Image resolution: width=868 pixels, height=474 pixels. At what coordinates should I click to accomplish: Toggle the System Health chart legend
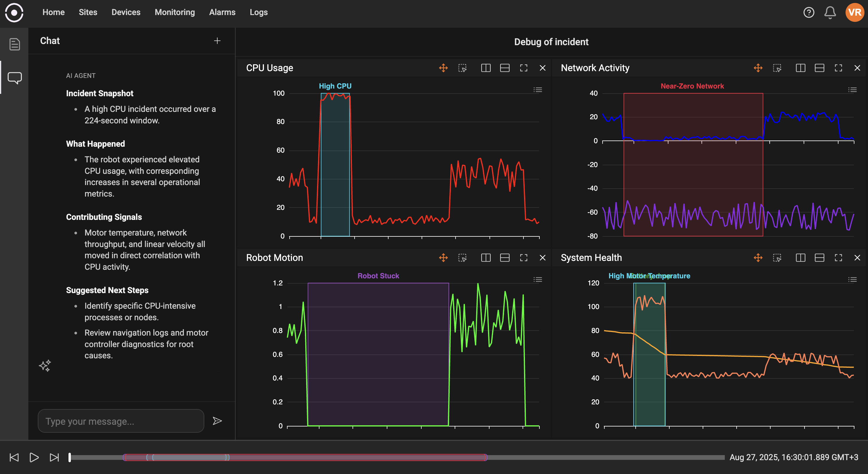pos(852,280)
